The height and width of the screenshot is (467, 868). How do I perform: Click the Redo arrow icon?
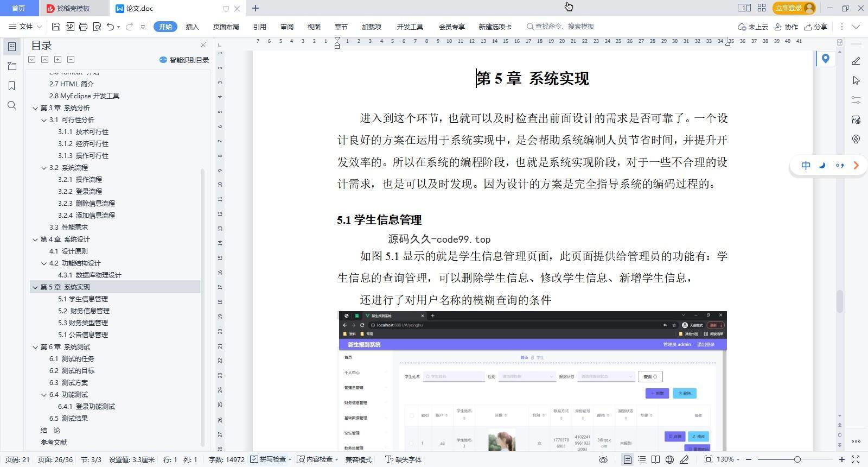click(129, 27)
